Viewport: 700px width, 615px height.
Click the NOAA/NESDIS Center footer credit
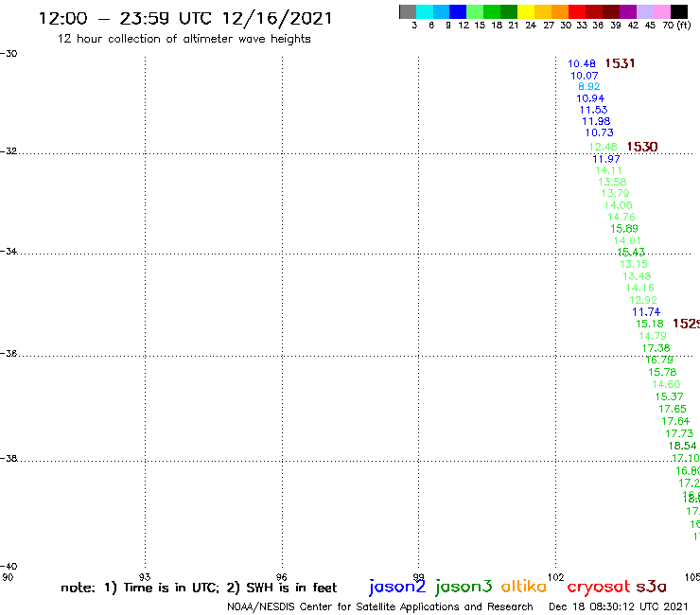point(380,606)
